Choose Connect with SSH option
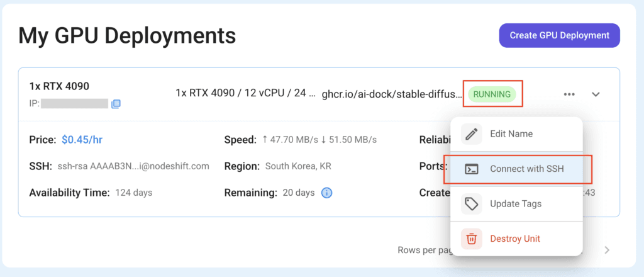This screenshot has height=277, width=644. tap(517, 169)
